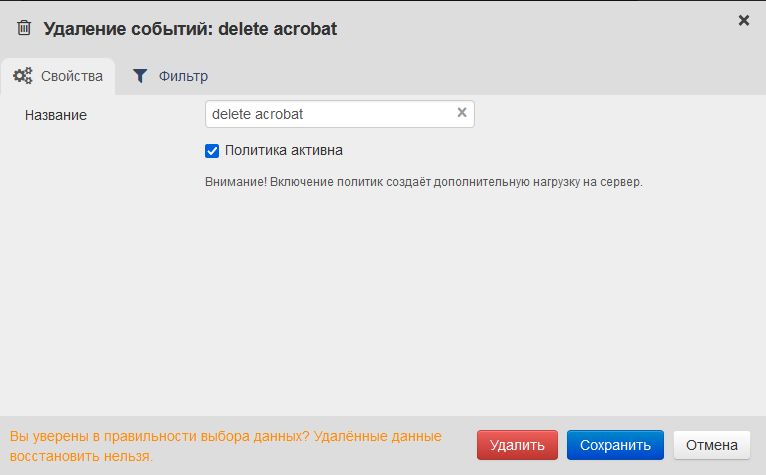Click the 'delete acrobat' text inside name field

(x=258, y=114)
